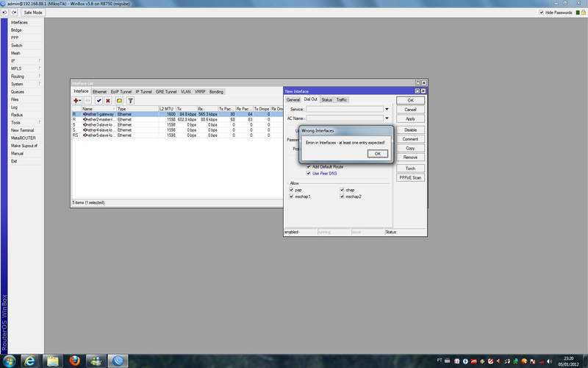Click the taskbar clock showing 23:20
This screenshot has height=368, width=588.
click(568, 361)
